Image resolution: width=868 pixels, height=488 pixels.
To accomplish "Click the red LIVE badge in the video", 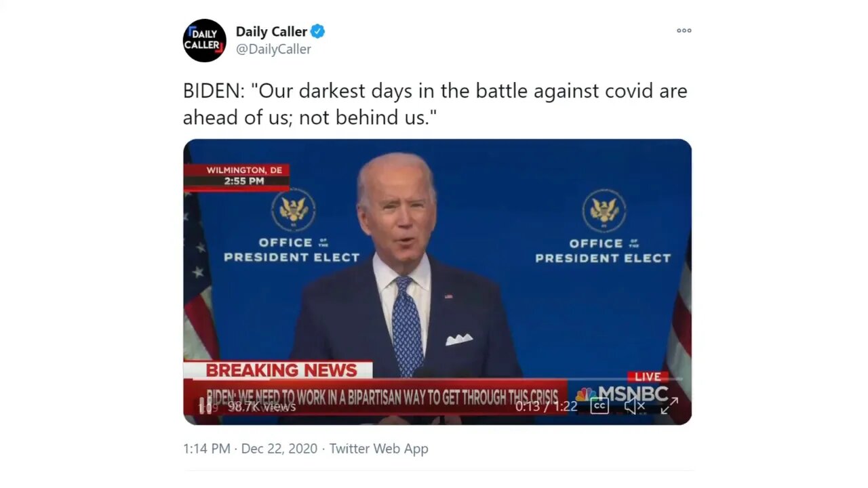I will [x=648, y=377].
